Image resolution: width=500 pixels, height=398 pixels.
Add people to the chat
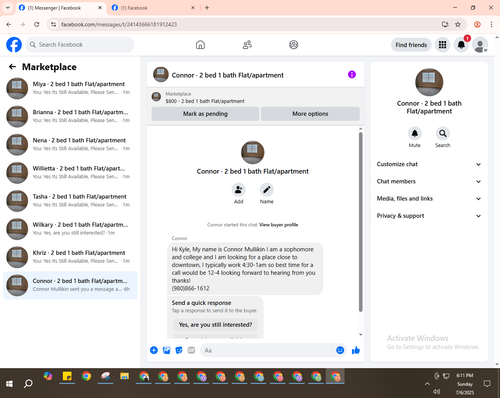pyautogui.click(x=239, y=190)
